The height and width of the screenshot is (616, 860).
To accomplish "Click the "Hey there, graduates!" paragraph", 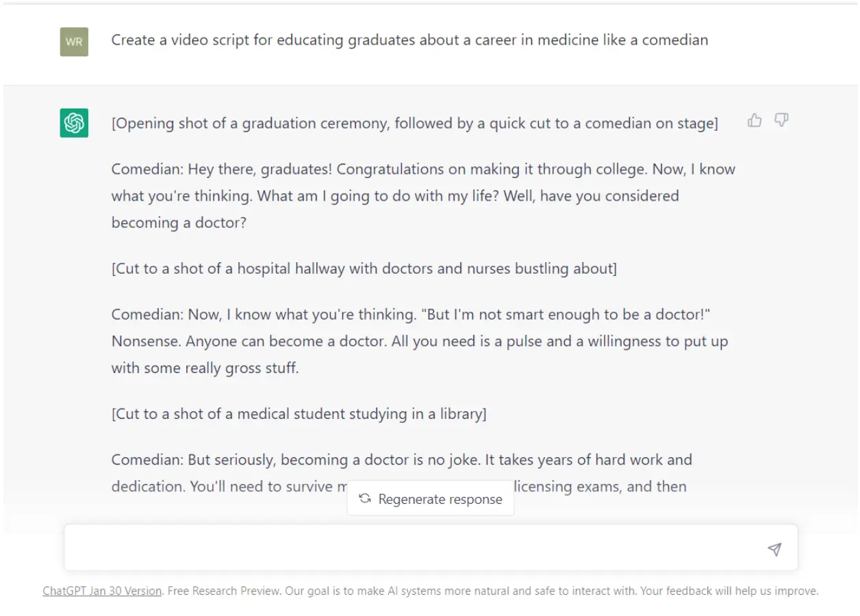I will point(423,169).
